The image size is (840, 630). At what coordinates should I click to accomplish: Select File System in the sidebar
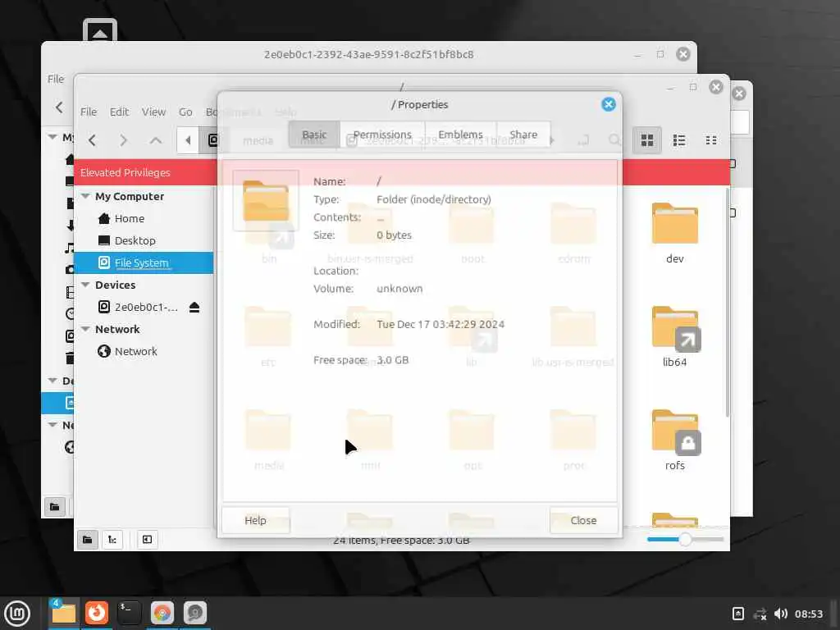tap(144, 262)
